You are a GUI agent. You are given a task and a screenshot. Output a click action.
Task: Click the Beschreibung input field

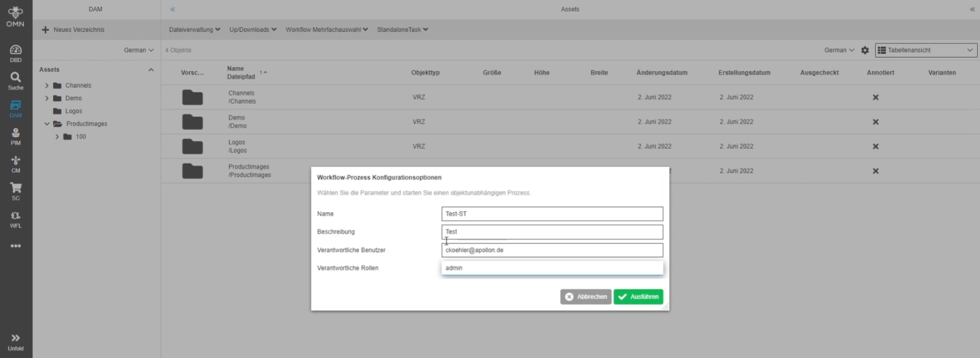pos(552,232)
